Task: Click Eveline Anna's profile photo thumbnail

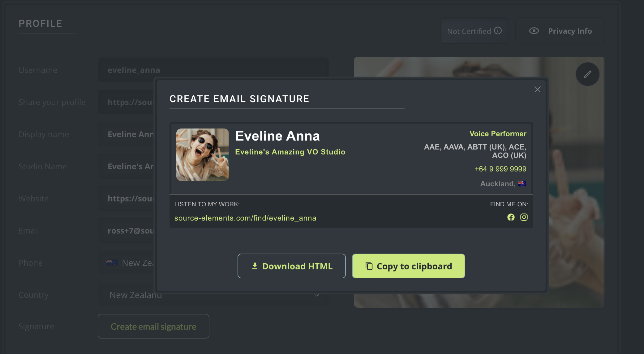Action: 202,155
